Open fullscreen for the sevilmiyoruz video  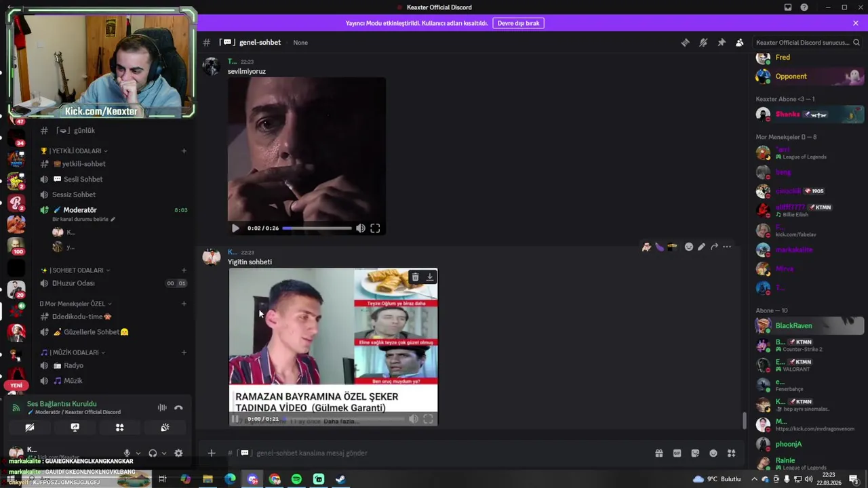click(375, 228)
